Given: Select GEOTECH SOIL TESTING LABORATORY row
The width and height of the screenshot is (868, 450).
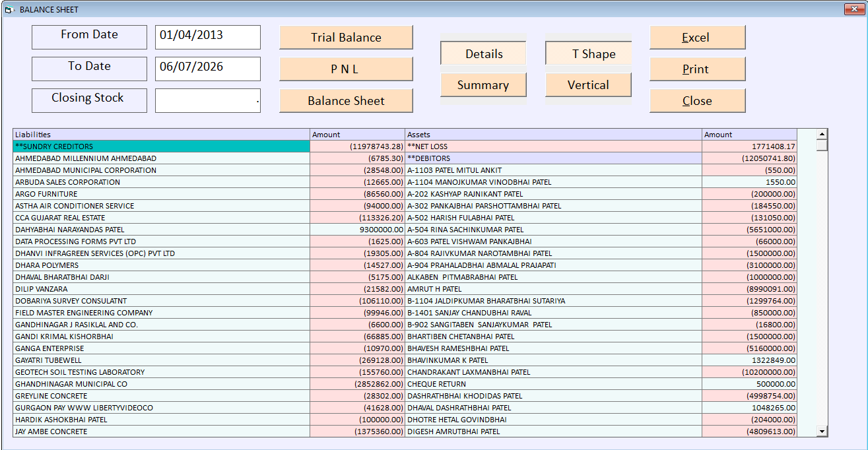Looking at the screenshot, I should click(161, 372).
